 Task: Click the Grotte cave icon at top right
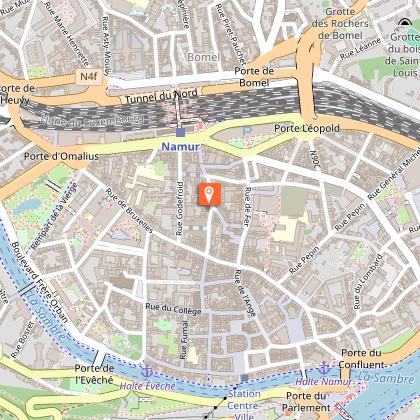(404, 22)
